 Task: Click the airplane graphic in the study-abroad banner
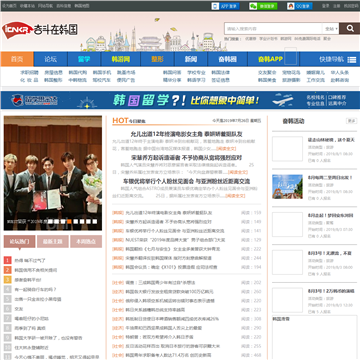[282, 100]
